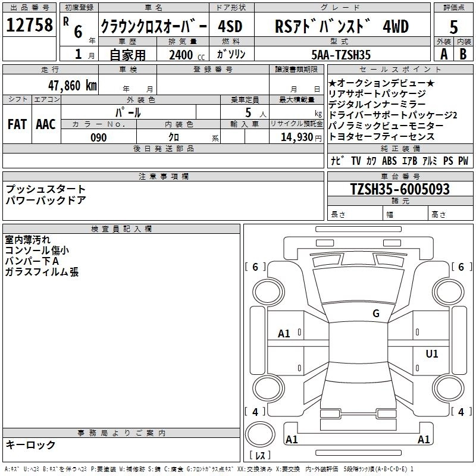
Task: Click the キーロック office notice
Action: 31,444
